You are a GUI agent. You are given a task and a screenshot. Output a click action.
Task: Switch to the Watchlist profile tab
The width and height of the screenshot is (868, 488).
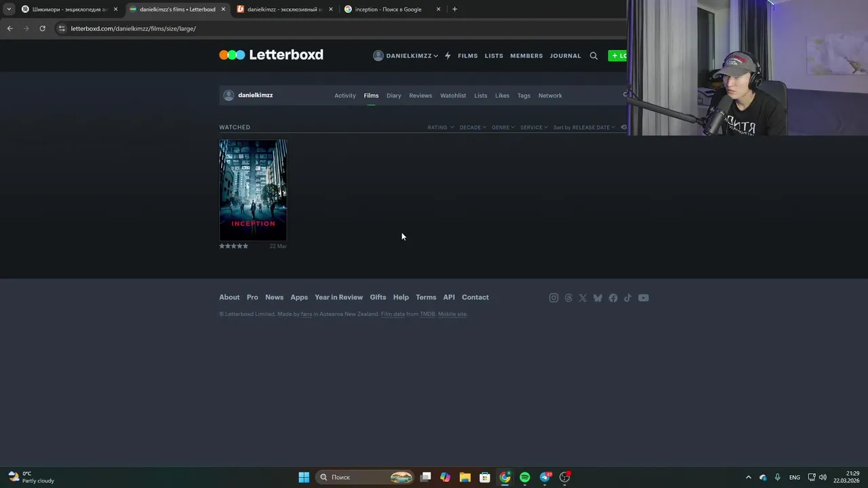[453, 96]
